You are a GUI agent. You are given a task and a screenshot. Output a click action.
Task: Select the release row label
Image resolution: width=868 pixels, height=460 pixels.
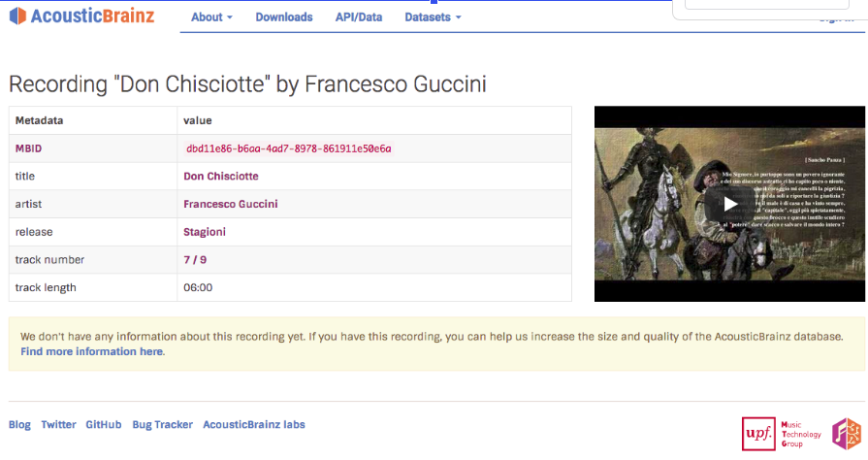(x=34, y=232)
